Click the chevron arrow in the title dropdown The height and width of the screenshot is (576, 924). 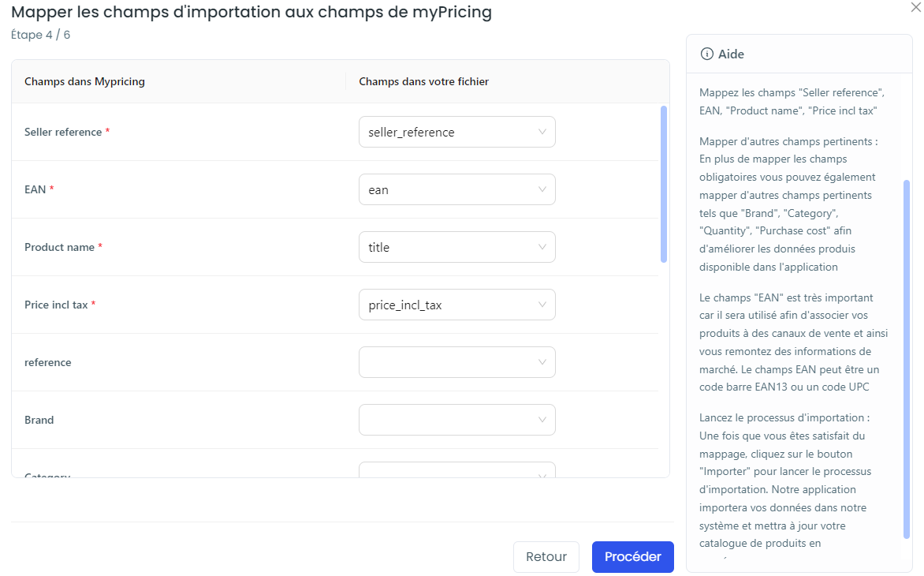click(542, 247)
